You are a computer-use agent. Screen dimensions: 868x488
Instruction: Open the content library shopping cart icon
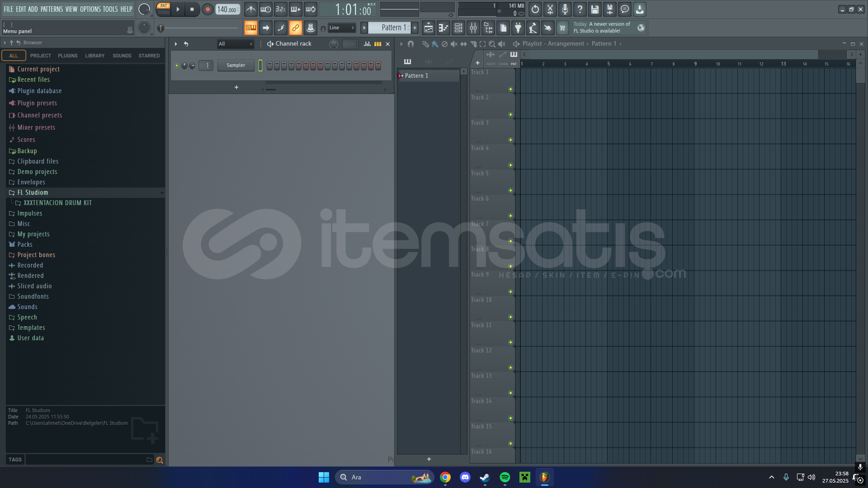pos(562,28)
